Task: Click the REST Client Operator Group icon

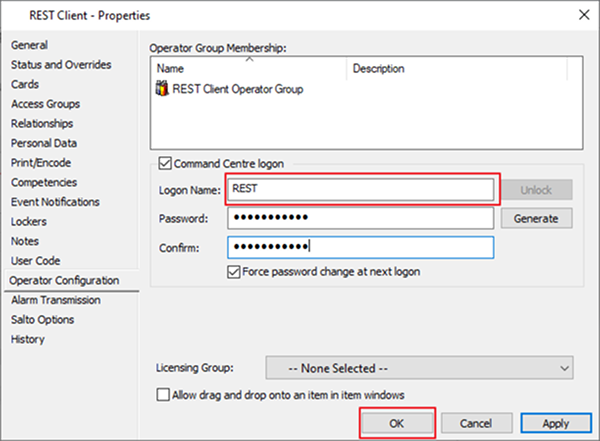Action: click(x=163, y=89)
